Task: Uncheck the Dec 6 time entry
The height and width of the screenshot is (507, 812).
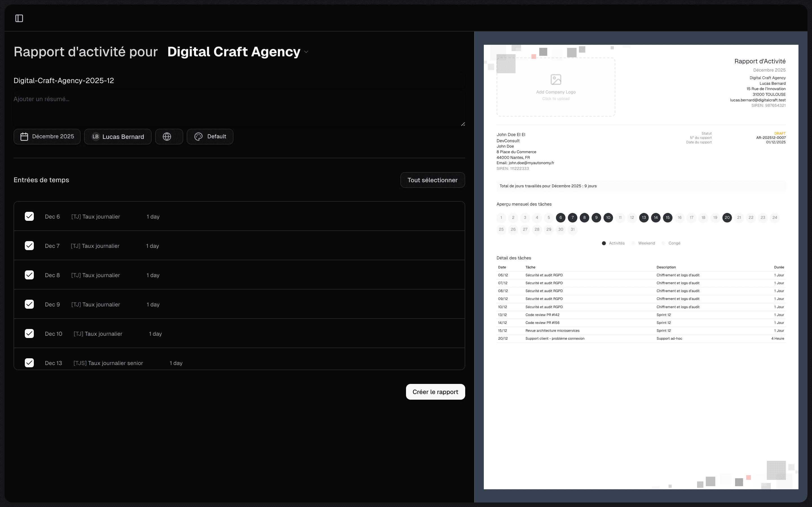Action: click(x=29, y=216)
